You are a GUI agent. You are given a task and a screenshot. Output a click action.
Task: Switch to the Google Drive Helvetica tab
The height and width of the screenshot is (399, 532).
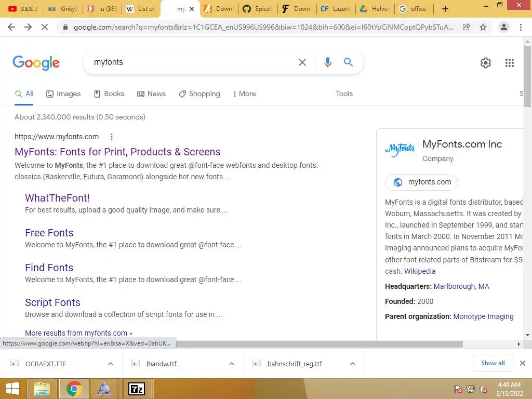(x=375, y=9)
